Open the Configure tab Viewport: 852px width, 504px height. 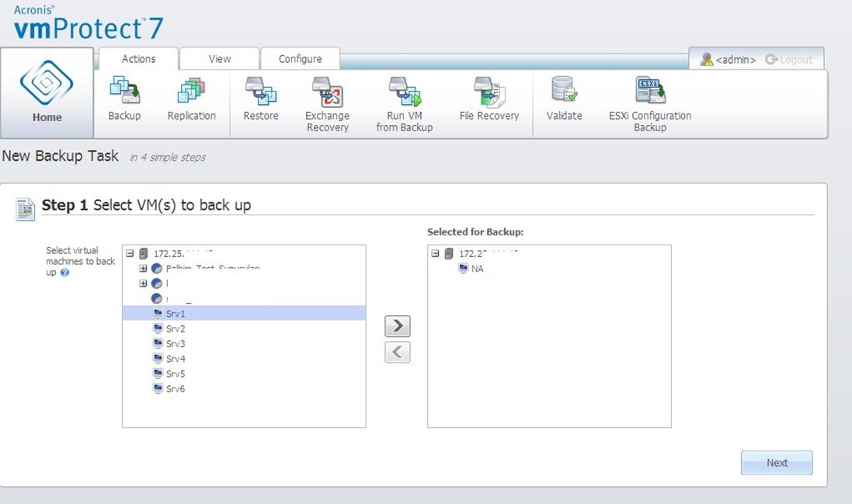300,59
